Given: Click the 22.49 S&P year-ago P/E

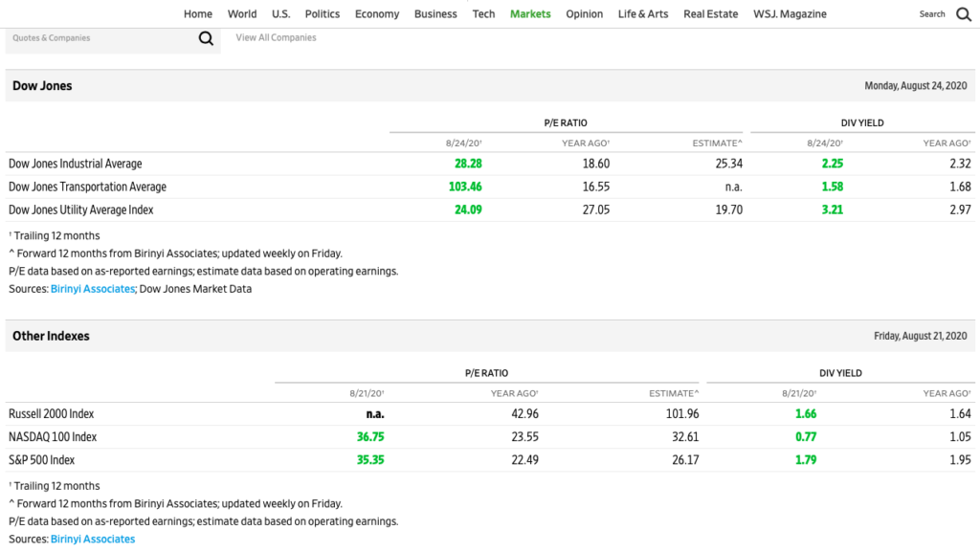Looking at the screenshot, I should (x=524, y=460).
